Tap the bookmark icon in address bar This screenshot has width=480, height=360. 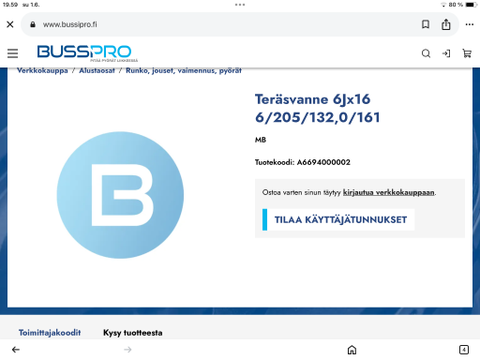pos(425,24)
